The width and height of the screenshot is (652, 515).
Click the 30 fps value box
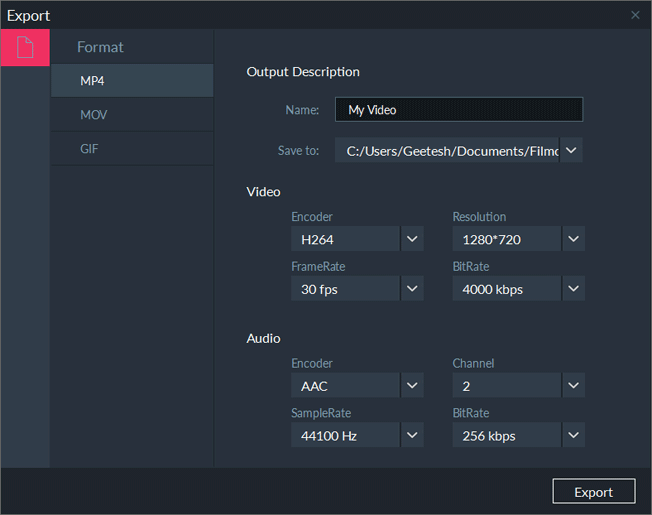(345, 288)
